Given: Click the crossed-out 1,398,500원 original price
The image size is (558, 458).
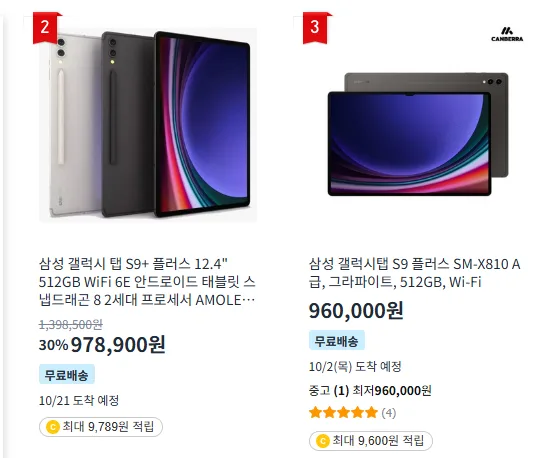Looking at the screenshot, I should (71, 324).
